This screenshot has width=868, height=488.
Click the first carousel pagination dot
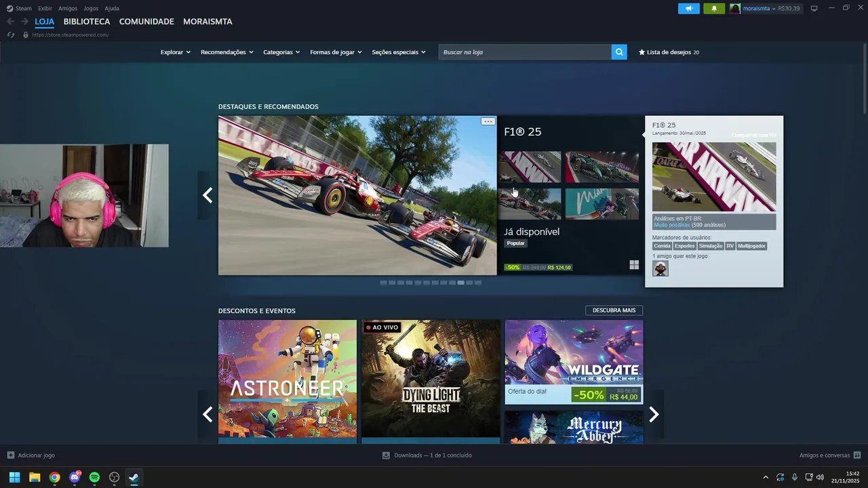coord(383,283)
